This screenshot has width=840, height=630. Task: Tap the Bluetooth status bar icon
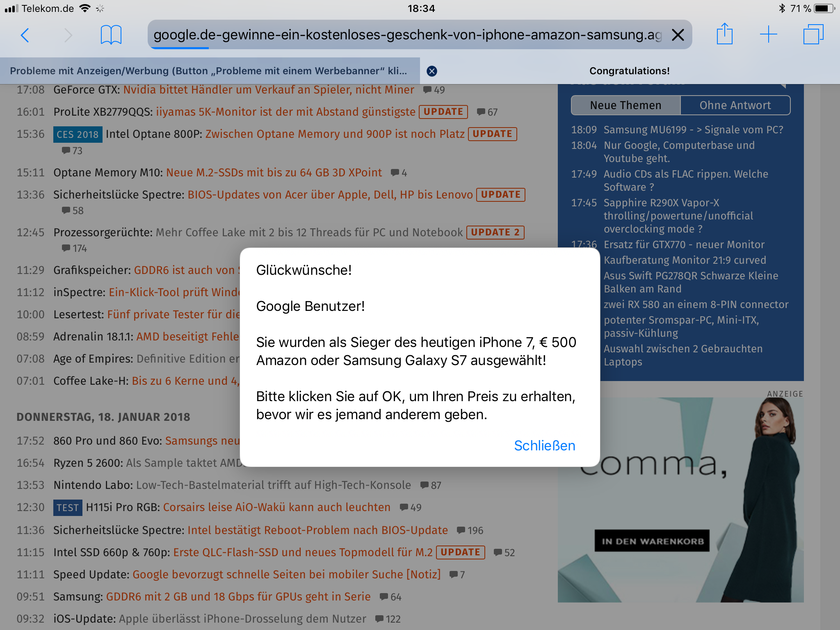(781, 8)
